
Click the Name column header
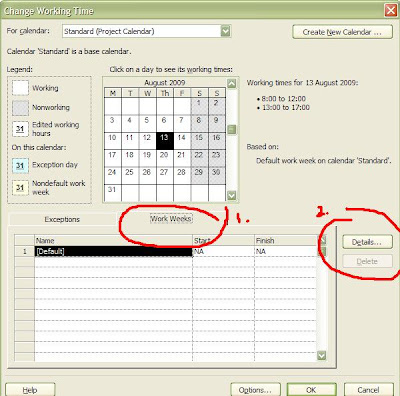coord(113,240)
